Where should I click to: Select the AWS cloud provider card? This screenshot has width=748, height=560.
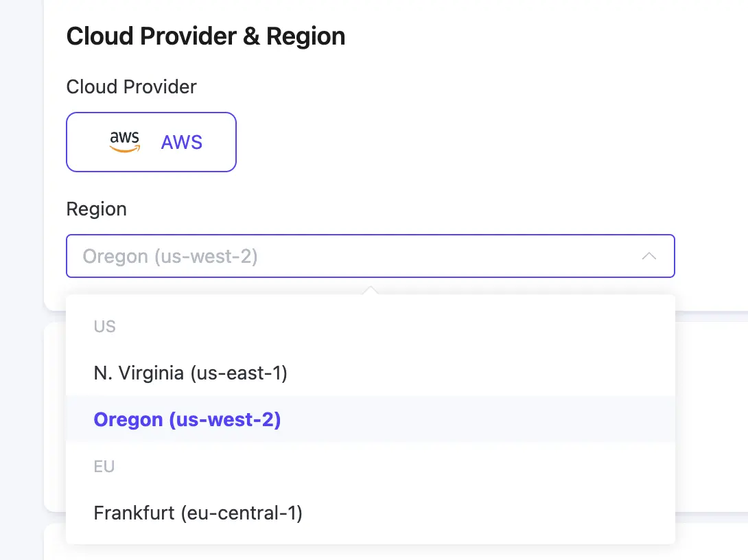point(151,142)
